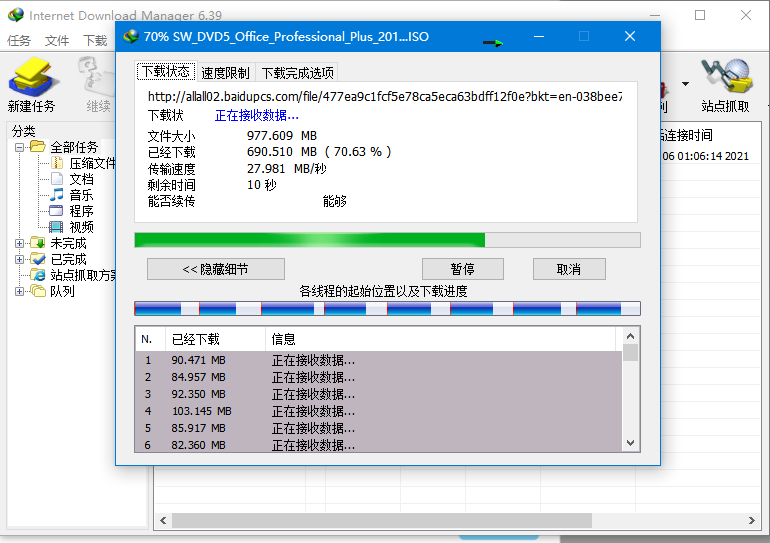Screen dimensions: 770x543
Task: Click the 信息 column header
Action: (440, 339)
